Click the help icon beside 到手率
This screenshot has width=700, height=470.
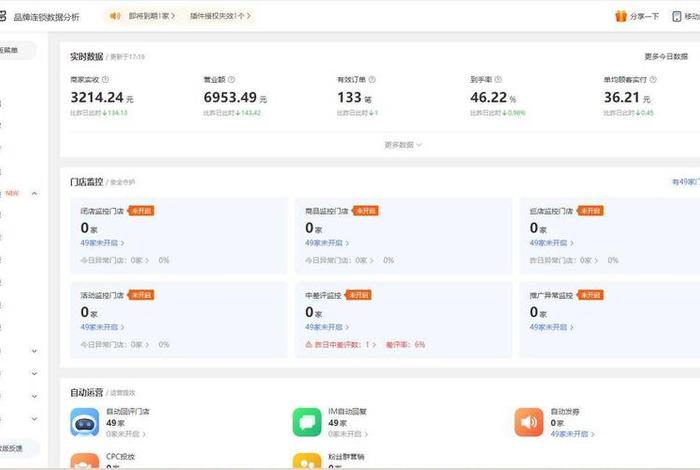tap(498, 79)
